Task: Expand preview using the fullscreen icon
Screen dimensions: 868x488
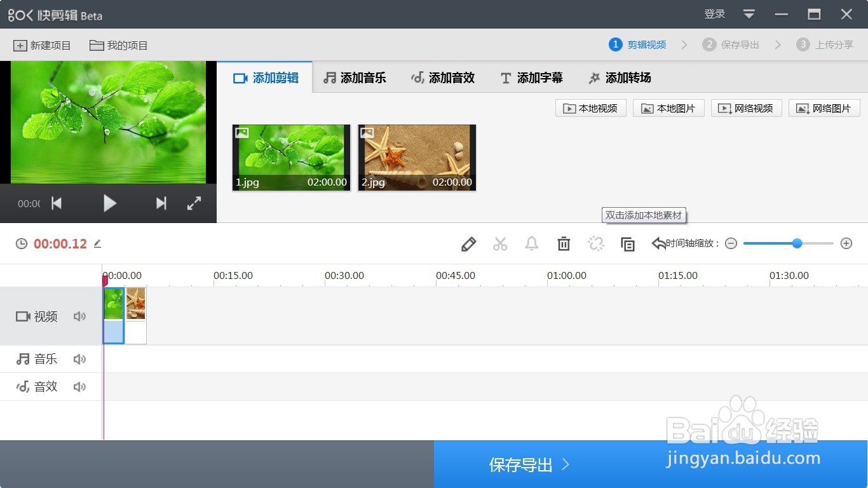Action: [194, 203]
